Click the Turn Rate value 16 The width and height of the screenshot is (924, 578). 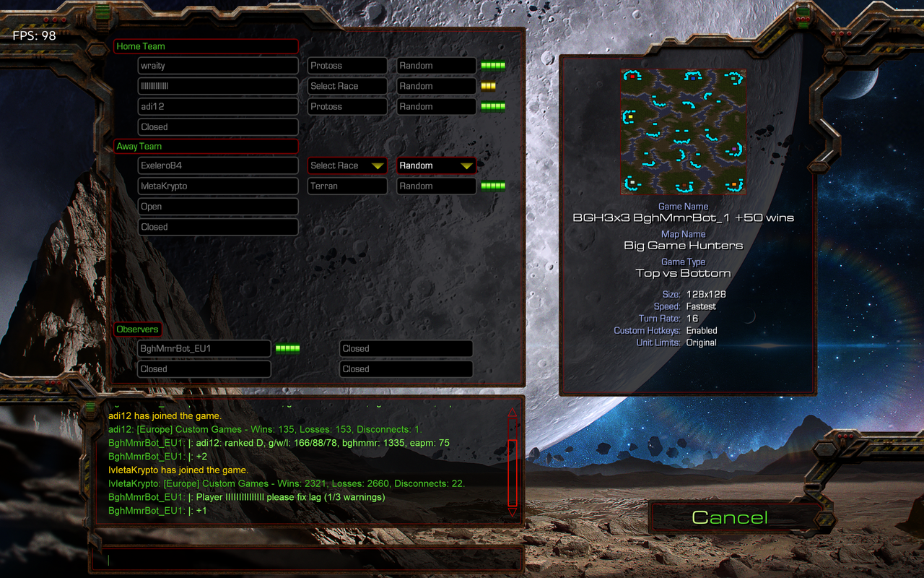pos(692,319)
